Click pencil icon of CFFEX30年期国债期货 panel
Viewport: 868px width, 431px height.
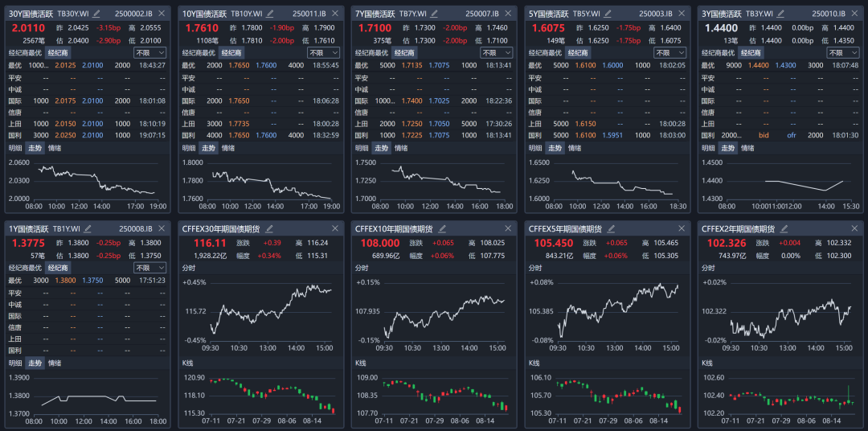pos(269,228)
